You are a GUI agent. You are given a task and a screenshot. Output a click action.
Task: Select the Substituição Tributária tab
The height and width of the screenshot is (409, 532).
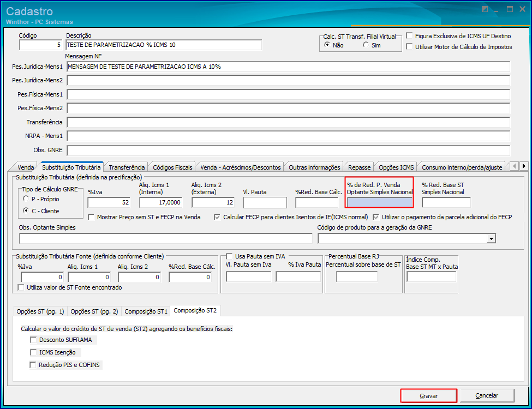coord(71,167)
